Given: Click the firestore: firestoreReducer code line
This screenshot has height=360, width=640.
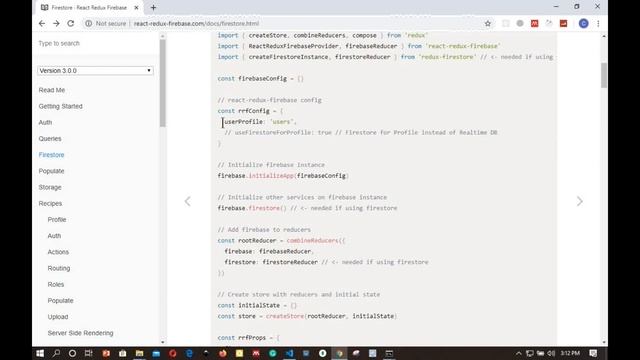Looking at the screenshot, I should (x=326, y=262).
